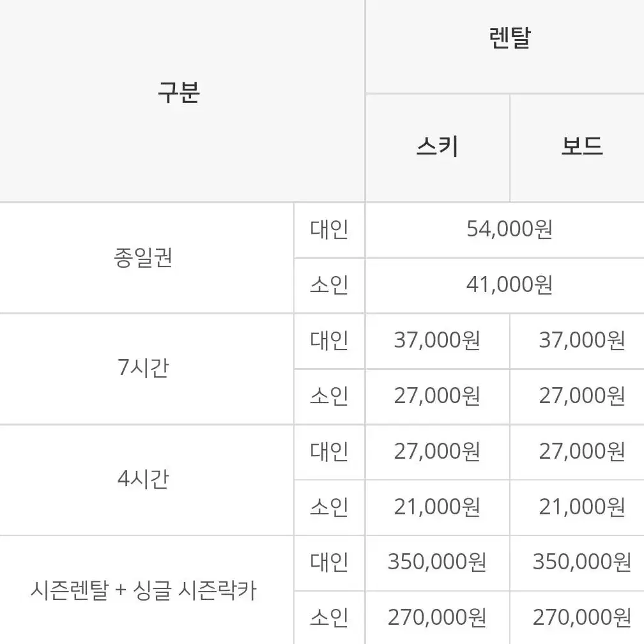The height and width of the screenshot is (644, 644).
Task: Click 270,000원 under 보드 column
Action: 582,617
